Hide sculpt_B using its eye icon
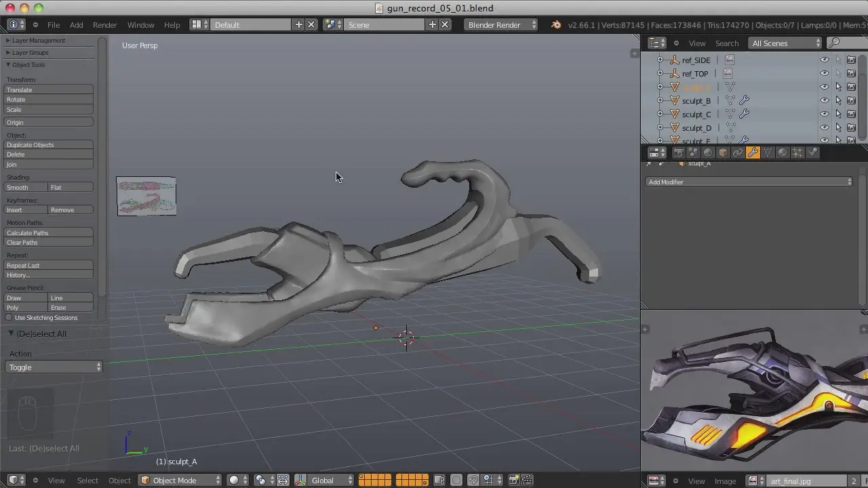 click(825, 100)
